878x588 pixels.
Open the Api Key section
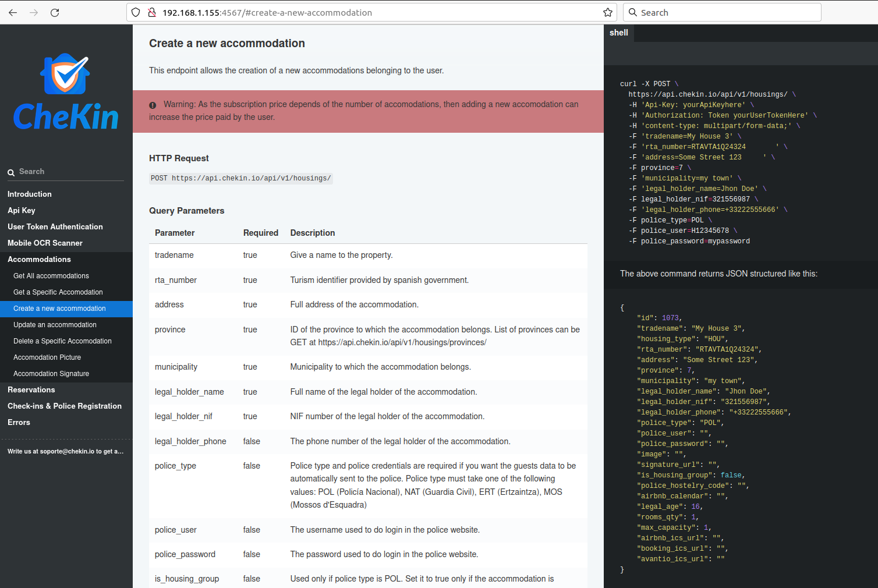(x=22, y=210)
